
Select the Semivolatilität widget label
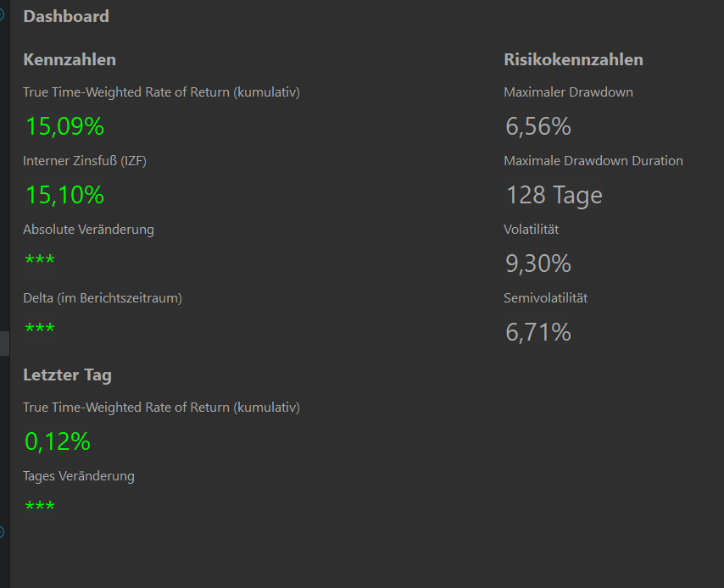click(x=545, y=298)
